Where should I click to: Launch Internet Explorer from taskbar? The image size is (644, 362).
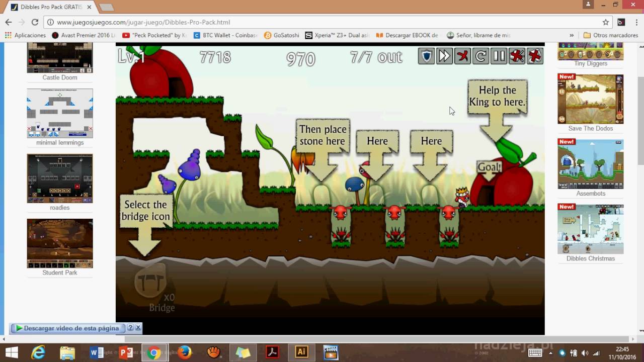[x=38, y=352]
